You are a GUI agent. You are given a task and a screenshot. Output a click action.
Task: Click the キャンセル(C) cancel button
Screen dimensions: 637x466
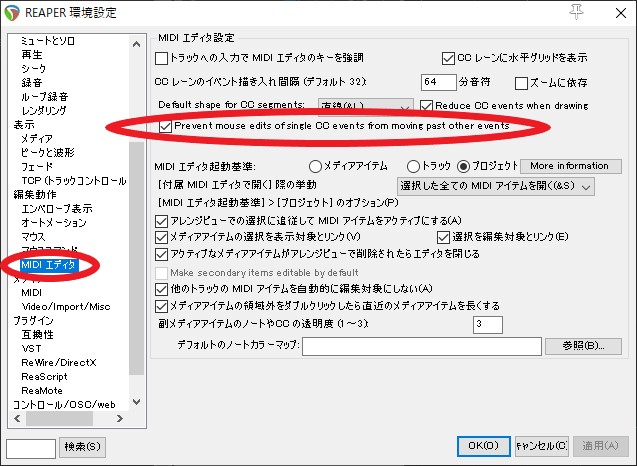(542, 446)
